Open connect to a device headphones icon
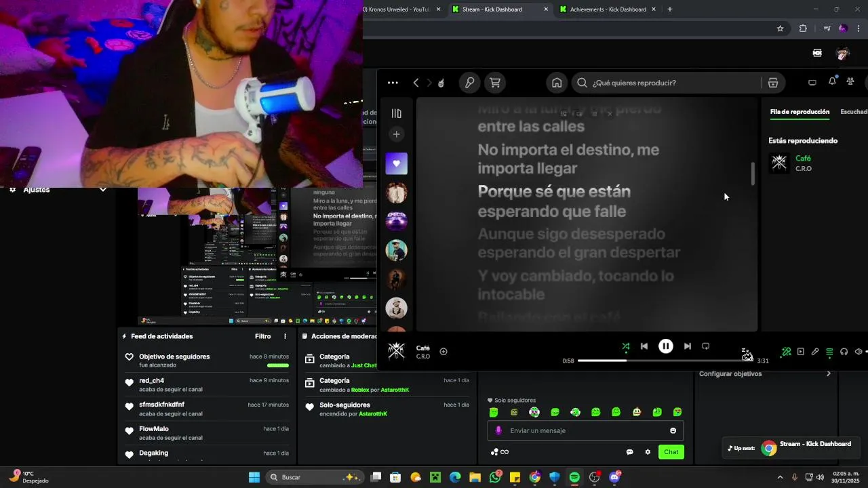Image resolution: width=868 pixels, height=488 pixels. click(x=844, y=352)
